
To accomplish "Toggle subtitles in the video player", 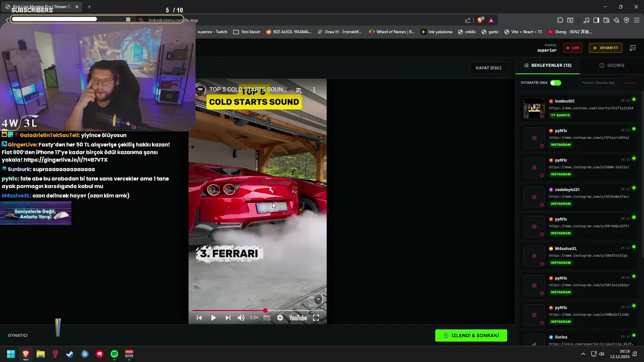I will [x=267, y=318].
